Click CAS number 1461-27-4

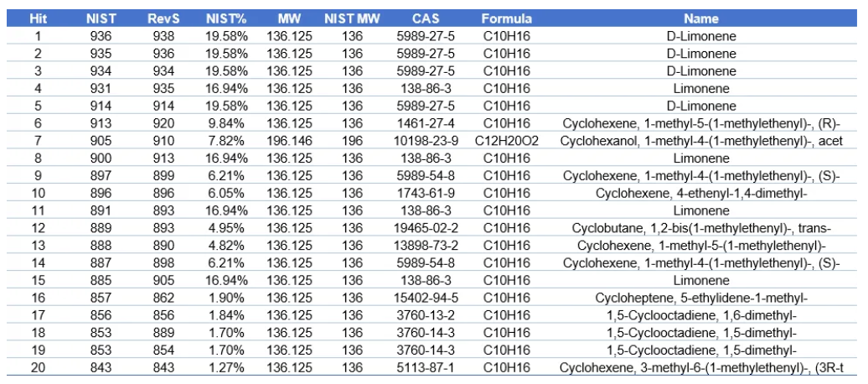click(426, 123)
